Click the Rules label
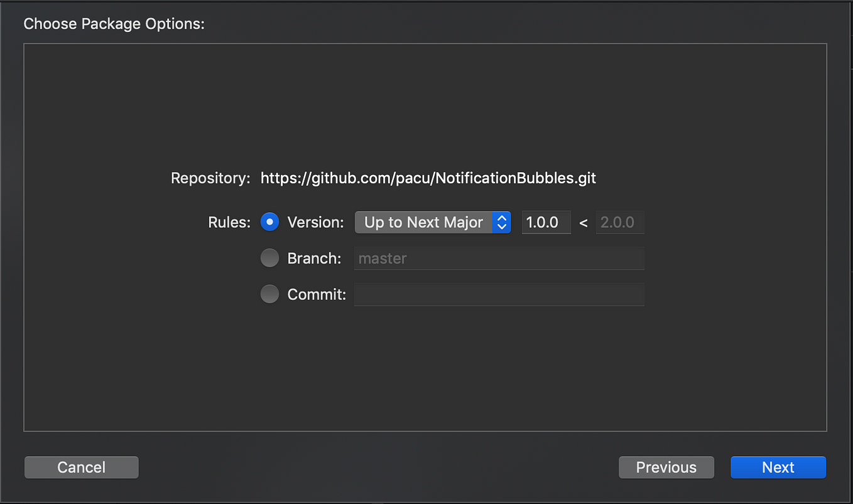The width and height of the screenshot is (853, 504). tap(229, 222)
